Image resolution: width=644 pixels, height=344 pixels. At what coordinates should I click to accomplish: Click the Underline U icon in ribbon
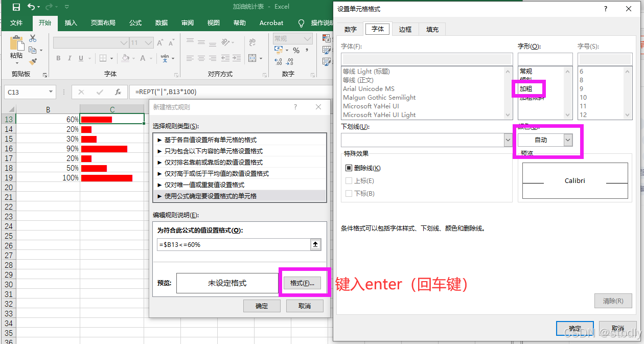click(x=81, y=58)
